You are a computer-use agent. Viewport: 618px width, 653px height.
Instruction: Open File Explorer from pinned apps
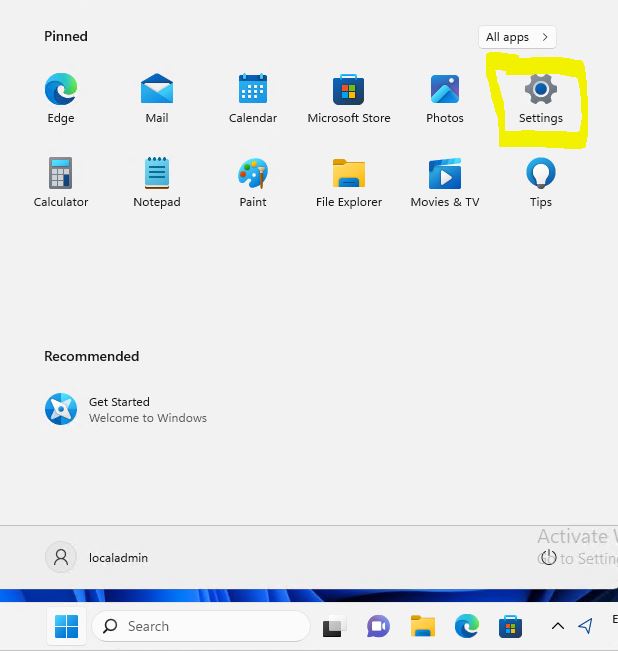(x=349, y=182)
